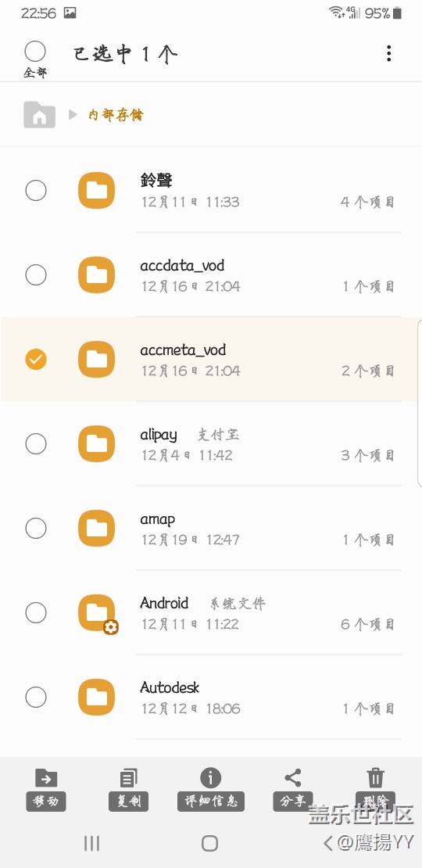422x868 pixels.
Task: Tap the edge panel handle on right
Action: point(419,403)
